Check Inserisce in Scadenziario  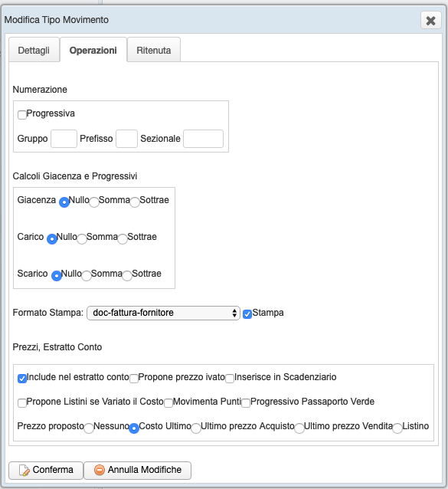[x=230, y=379]
